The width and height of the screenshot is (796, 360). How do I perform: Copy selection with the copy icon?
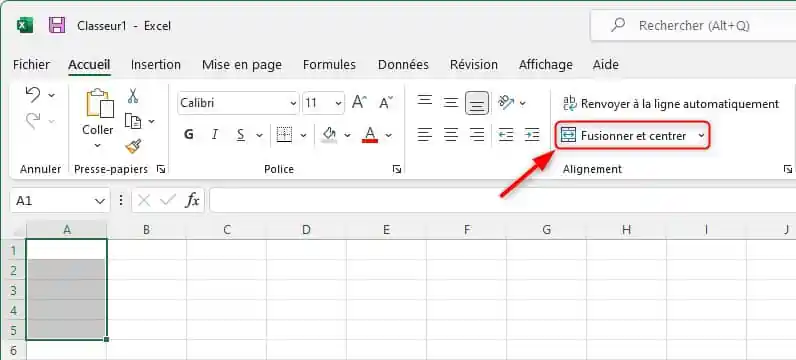click(133, 121)
